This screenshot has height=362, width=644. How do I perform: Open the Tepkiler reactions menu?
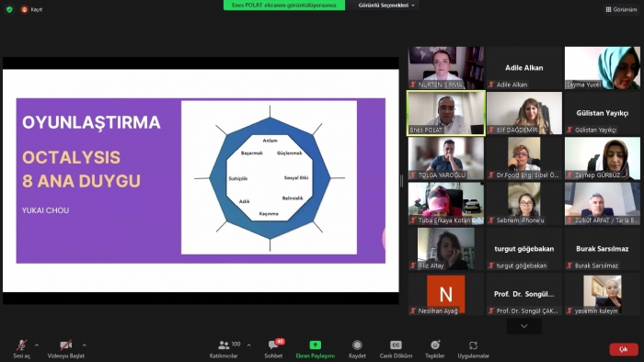tap(434, 349)
